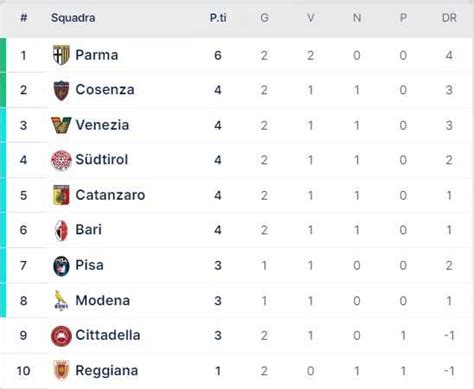The image size is (474, 389).
Task: Open the Südtirol club crest
Action: coord(61,160)
